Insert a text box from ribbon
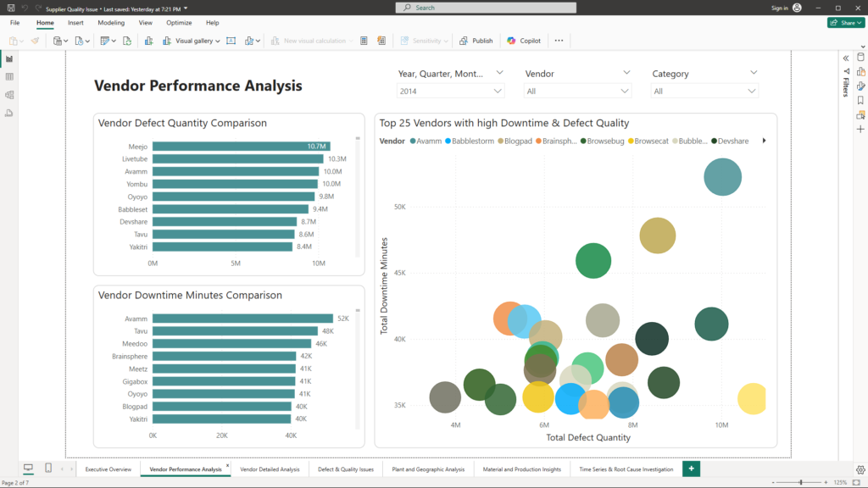 click(231, 41)
